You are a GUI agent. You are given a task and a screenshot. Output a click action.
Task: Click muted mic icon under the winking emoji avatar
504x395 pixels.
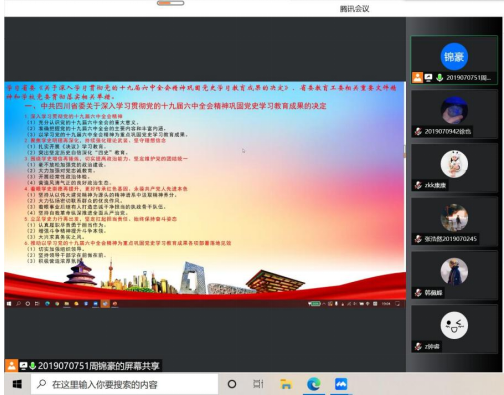(x=418, y=346)
